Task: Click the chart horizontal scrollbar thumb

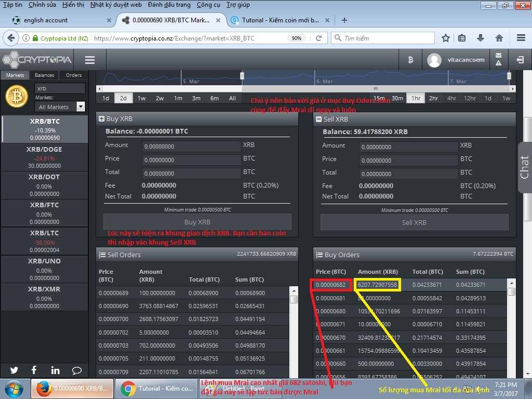Action: [376, 88]
